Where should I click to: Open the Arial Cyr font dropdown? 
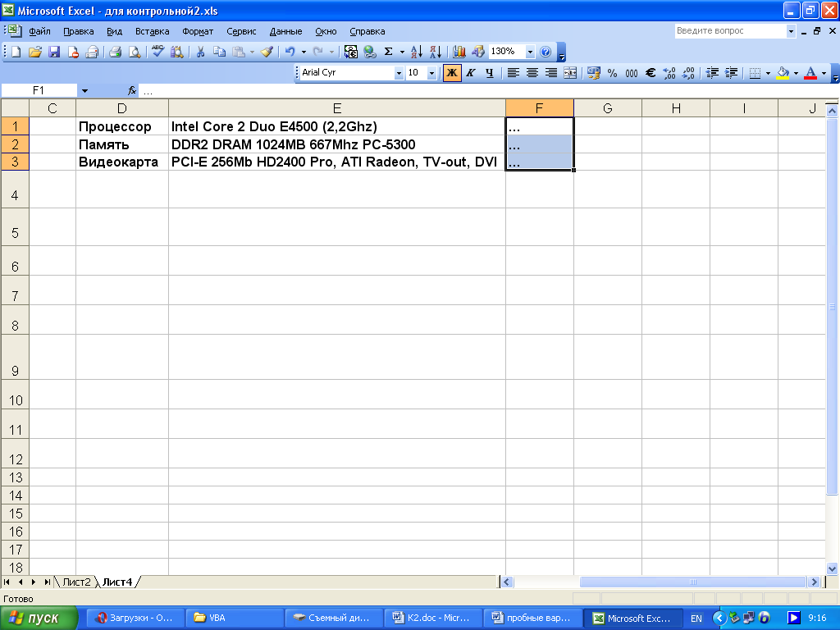coord(399,73)
